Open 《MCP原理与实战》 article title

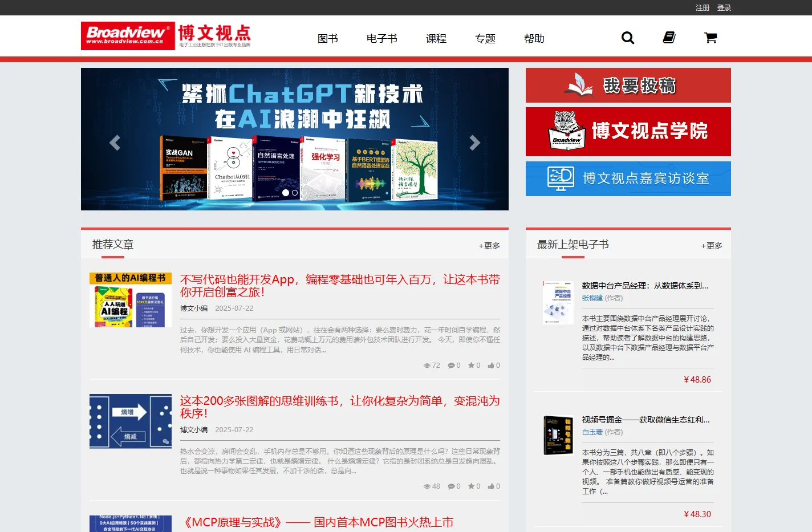pyautogui.click(x=317, y=522)
